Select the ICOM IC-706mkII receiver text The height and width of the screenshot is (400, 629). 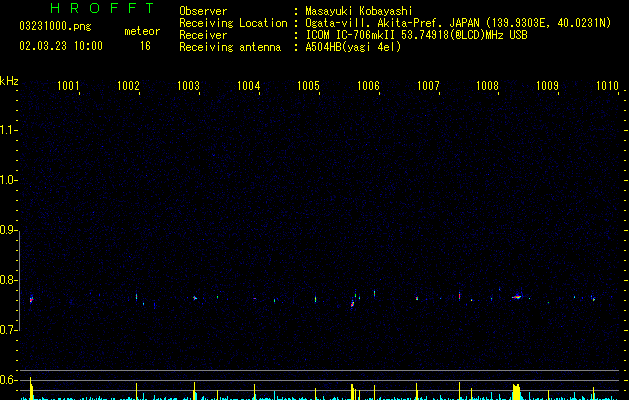click(416, 35)
